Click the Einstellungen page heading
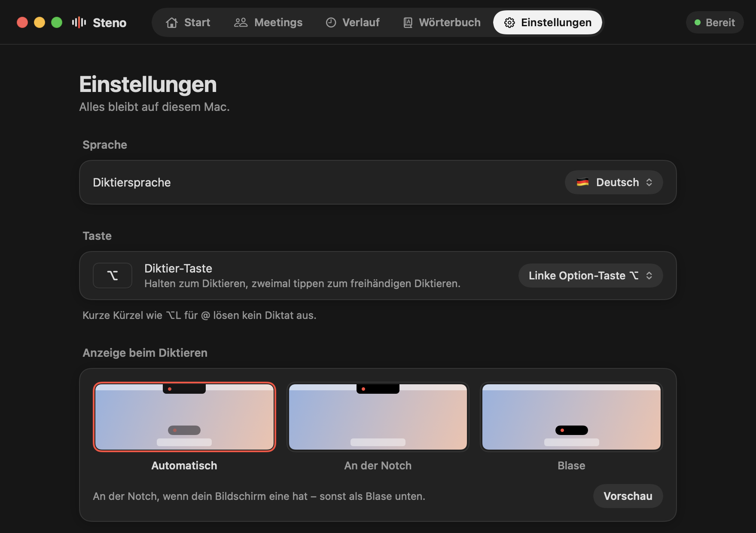Image resolution: width=756 pixels, height=533 pixels. click(148, 84)
